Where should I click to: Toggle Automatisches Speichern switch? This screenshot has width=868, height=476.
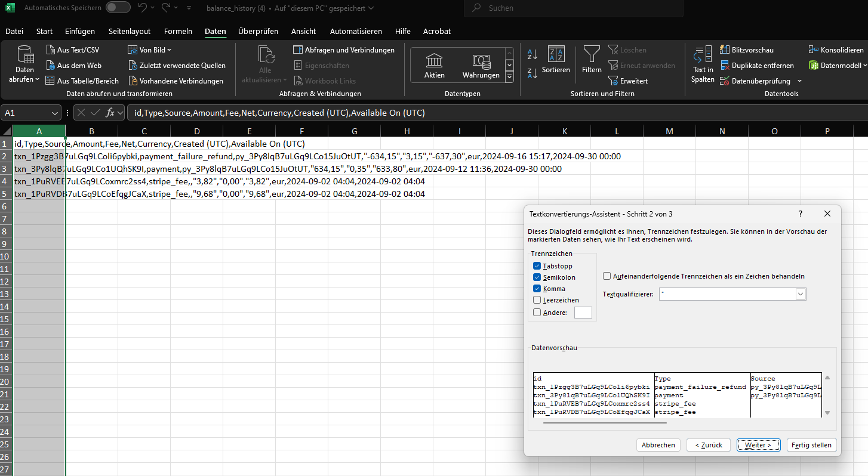click(x=118, y=8)
